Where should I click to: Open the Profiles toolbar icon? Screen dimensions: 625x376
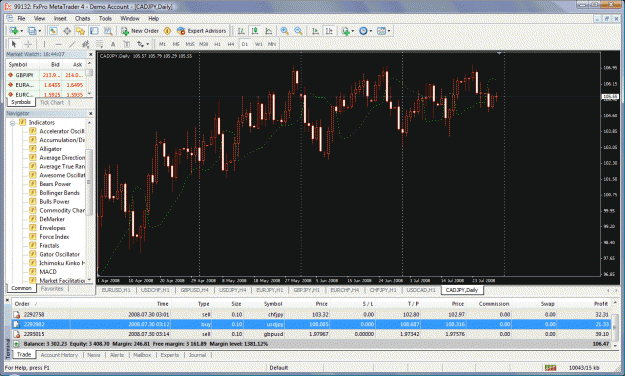pos(32,31)
